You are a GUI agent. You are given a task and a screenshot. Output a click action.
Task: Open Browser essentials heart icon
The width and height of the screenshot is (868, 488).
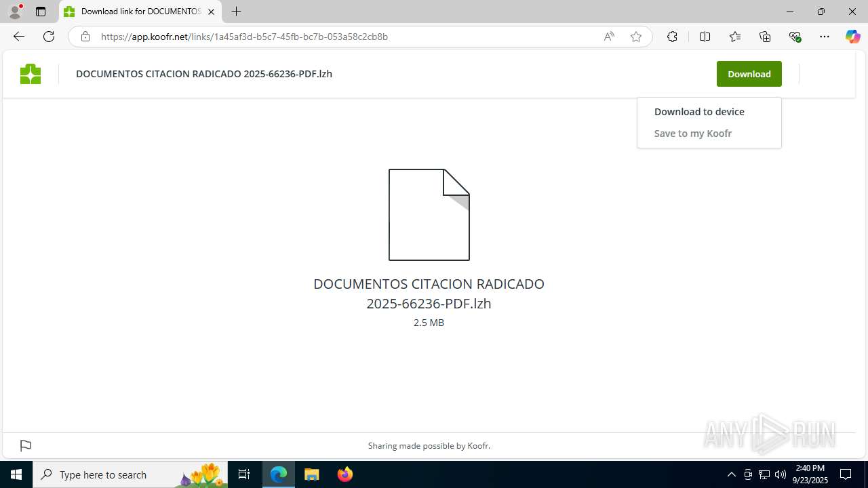[x=795, y=37]
